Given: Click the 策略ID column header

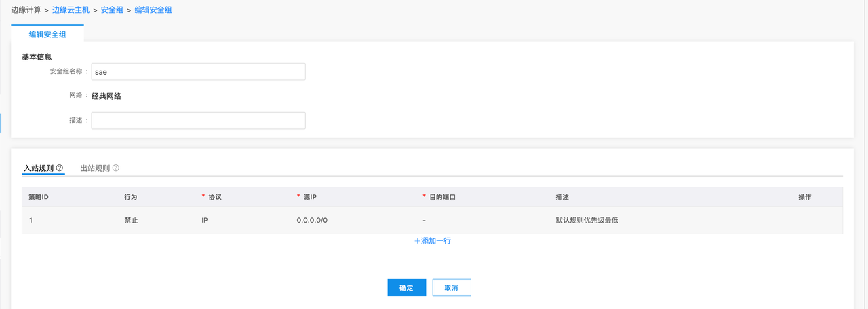Looking at the screenshot, I should [x=38, y=197].
